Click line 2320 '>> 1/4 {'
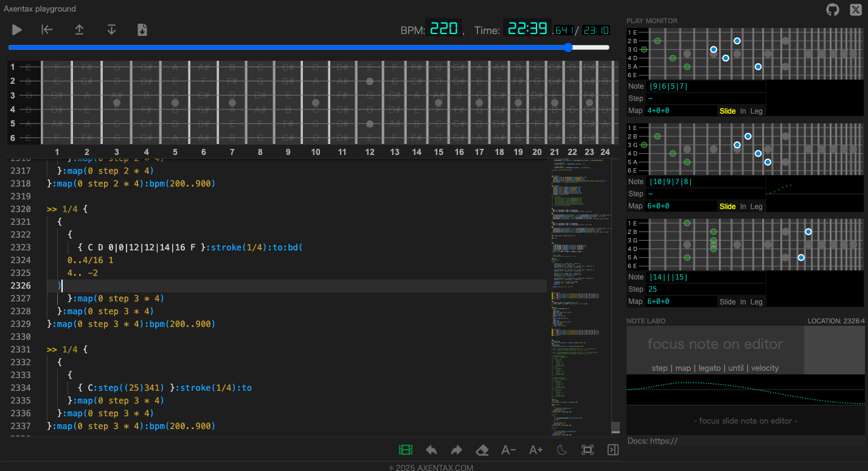 click(67, 209)
